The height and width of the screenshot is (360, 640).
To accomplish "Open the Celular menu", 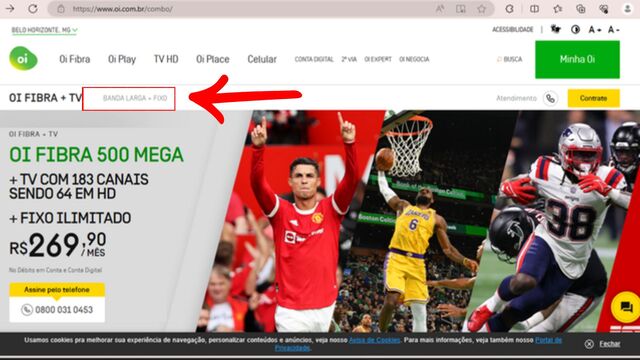I will coord(262,59).
